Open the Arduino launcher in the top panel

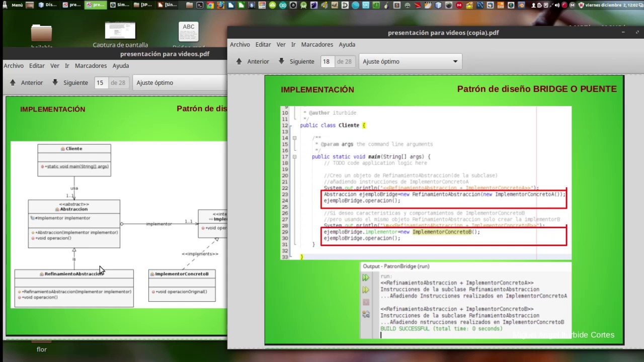point(283,5)
